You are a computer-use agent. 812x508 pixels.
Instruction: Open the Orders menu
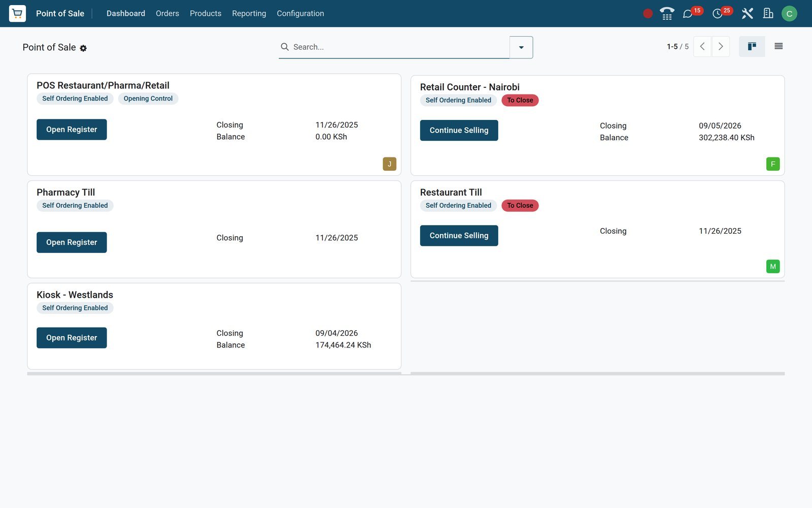click(167, 14)
